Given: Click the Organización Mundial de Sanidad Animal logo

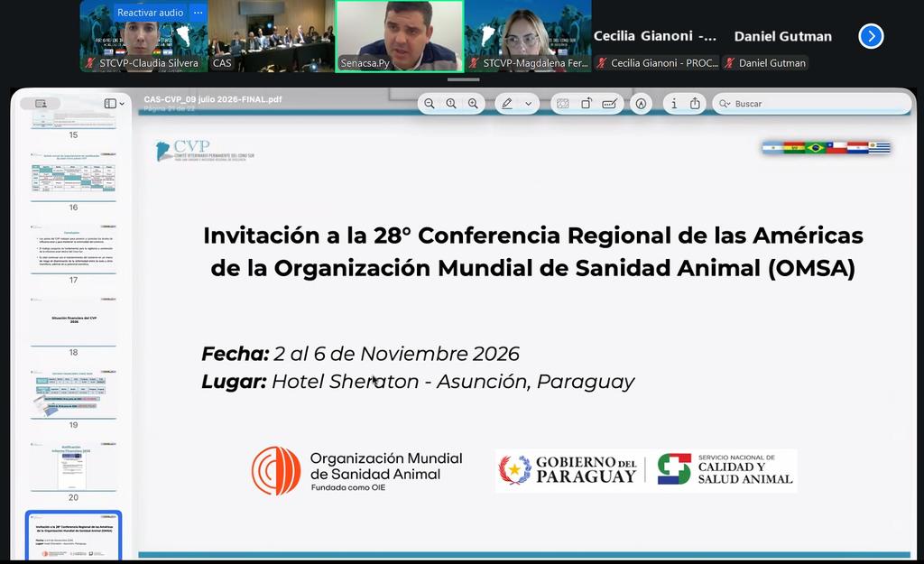Looking at the screenshot, I should click(357, 470).
